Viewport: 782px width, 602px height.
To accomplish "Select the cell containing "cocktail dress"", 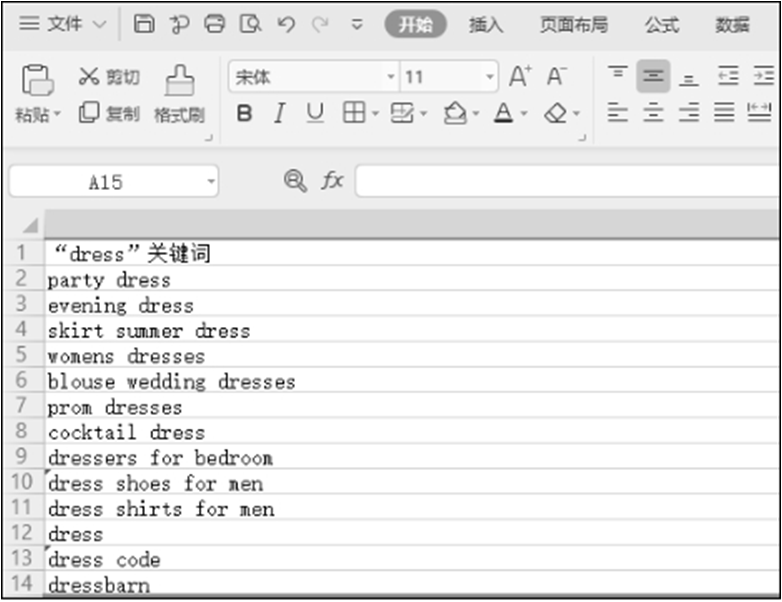I will tap(126, 433).
